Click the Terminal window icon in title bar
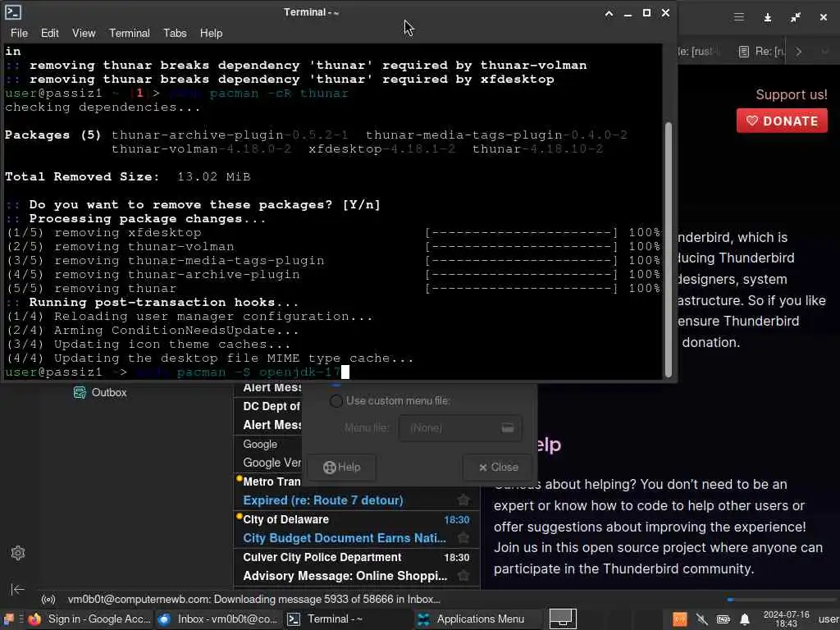This screenshot has height=630, width=840. click(x=13, y=12)
